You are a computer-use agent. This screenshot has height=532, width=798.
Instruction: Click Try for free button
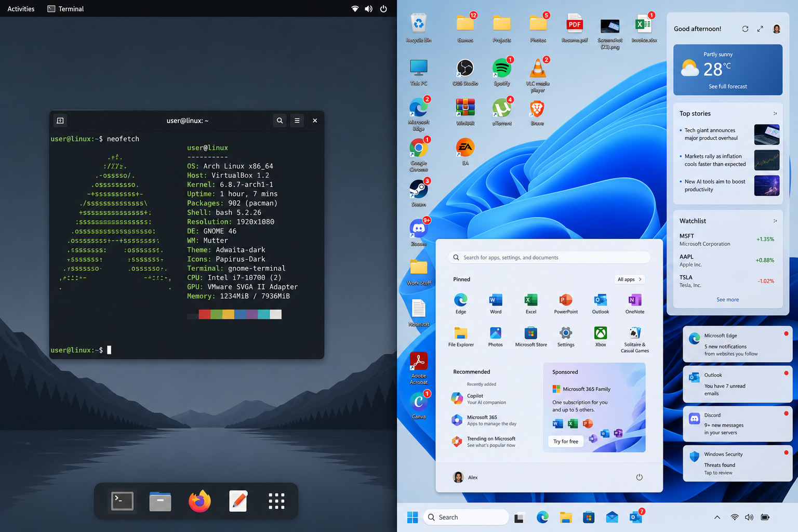click(x=566, y=442)
